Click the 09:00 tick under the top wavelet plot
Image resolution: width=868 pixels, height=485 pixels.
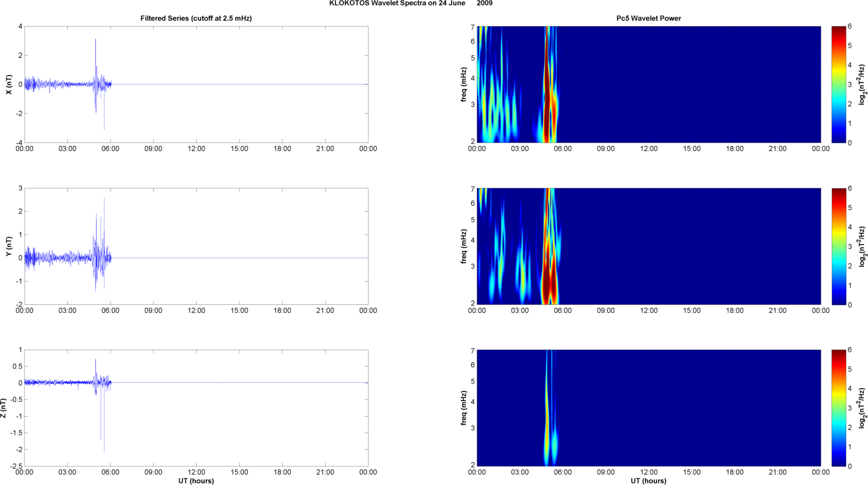pos(606,149)
